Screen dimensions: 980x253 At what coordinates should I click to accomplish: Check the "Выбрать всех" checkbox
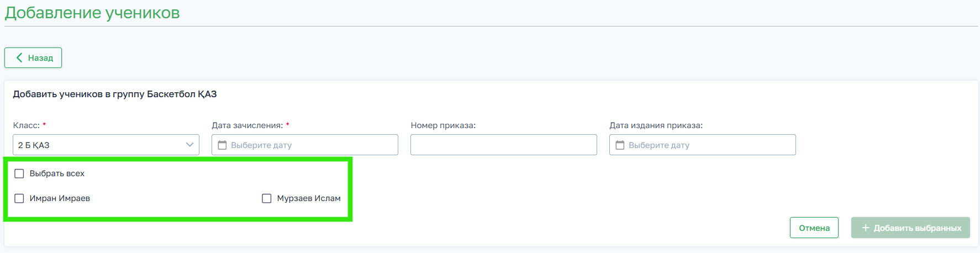(19, 173)
